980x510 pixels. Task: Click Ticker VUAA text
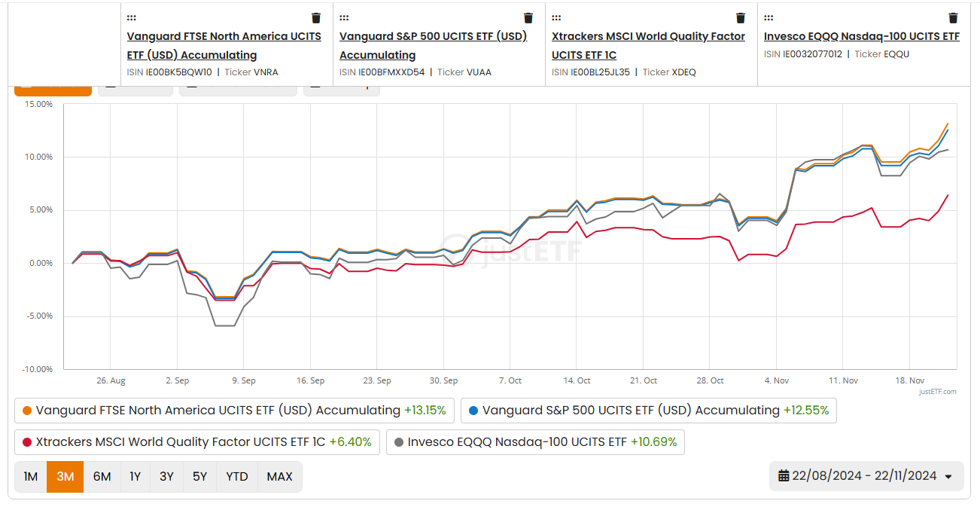click(464, 72)
